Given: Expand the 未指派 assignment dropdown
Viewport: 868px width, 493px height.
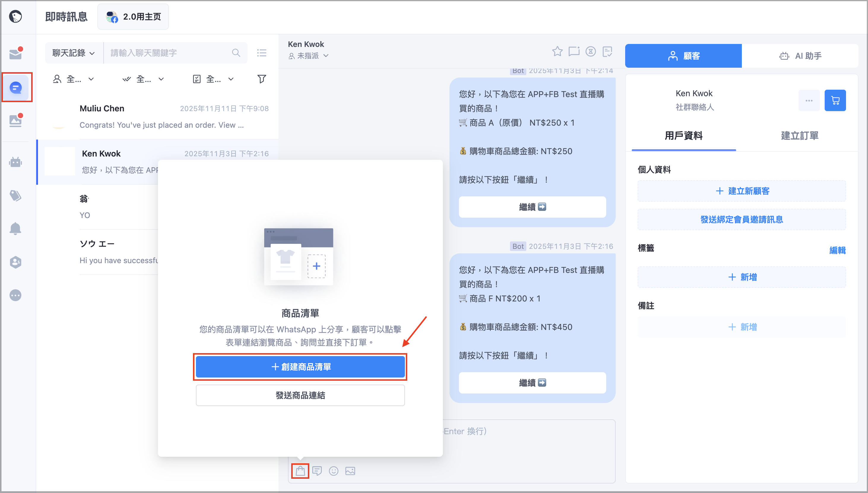Looking at the screenshot, I should 308,56.
